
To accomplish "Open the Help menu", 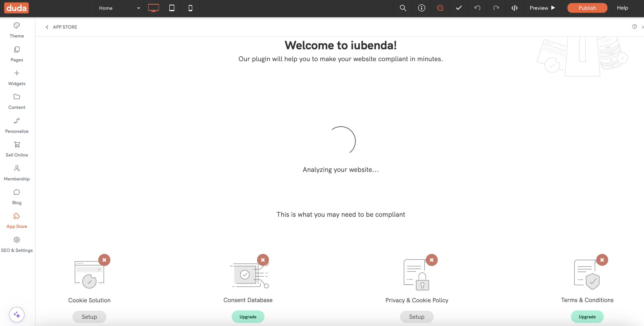I will pos(622,8).
